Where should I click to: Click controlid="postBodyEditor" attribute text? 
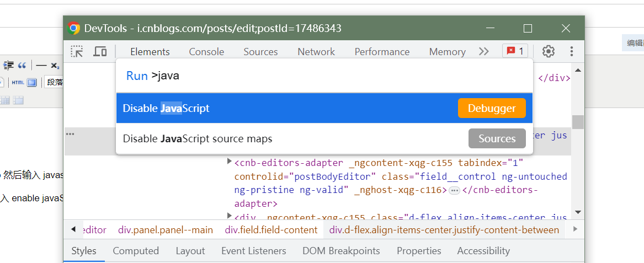coord(305,176)
